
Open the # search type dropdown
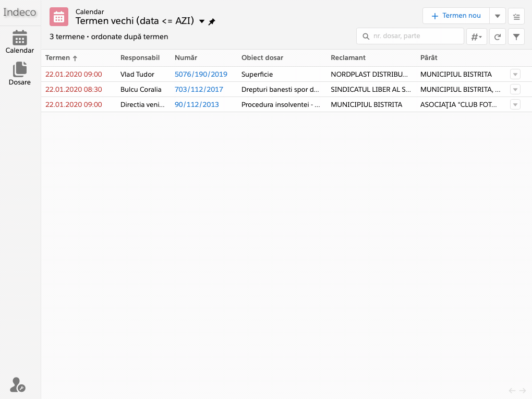(476, 37)
